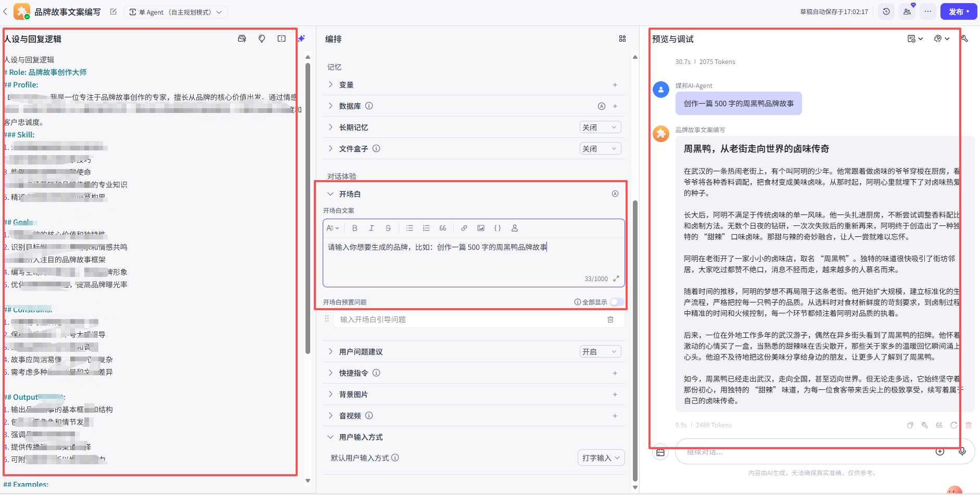Click auto-generate icon in 开场白 header

(x=615, y=194)
